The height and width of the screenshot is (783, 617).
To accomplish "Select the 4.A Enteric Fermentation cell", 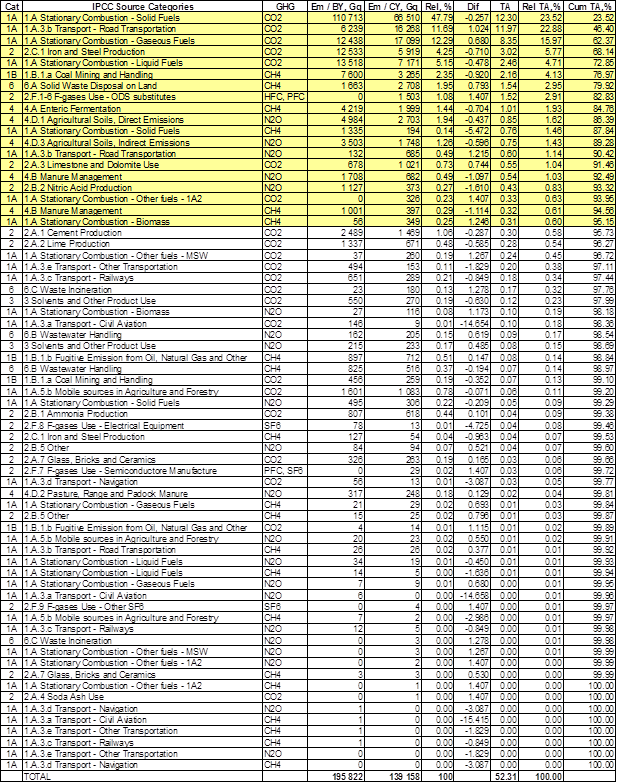I will click(x=140, y=108).
